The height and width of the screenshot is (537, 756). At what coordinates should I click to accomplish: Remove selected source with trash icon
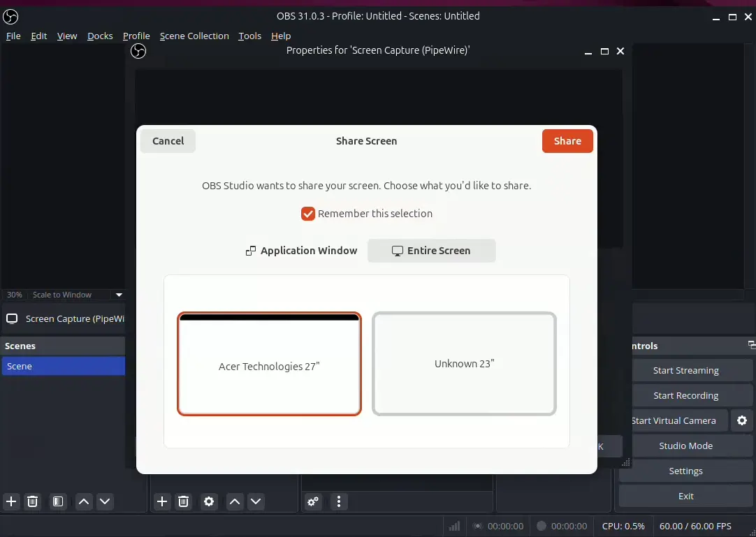[183, 501]
